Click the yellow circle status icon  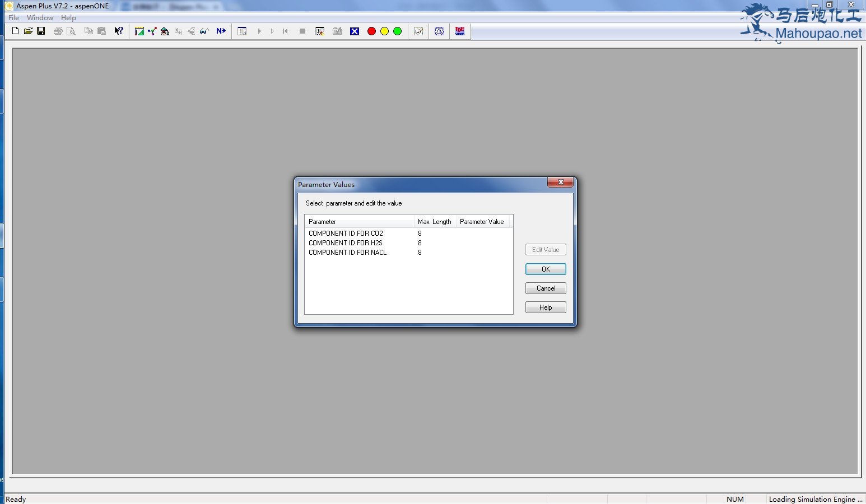point(384,31)
